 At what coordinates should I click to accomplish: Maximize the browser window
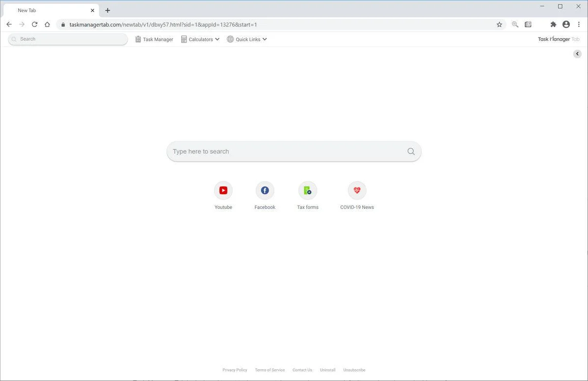tap(560, 6)
